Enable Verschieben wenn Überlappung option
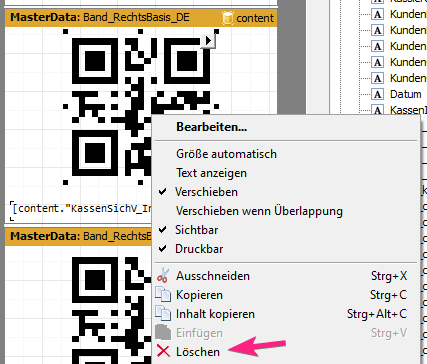 [259, 211]
